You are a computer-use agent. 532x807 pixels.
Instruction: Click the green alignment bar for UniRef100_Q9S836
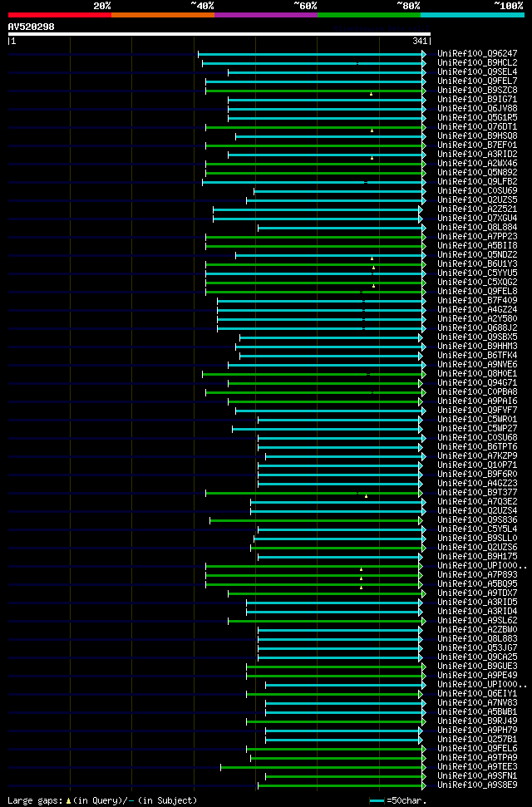point(316,521)
